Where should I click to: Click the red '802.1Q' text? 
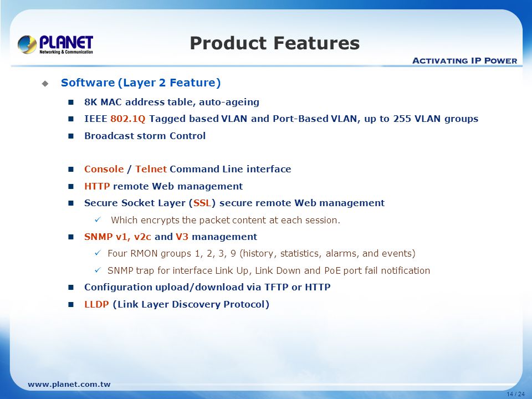[x=127, y=119]
